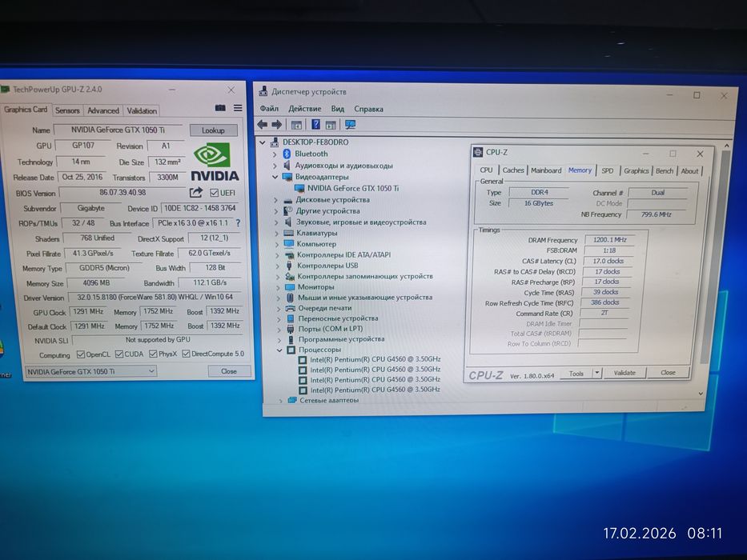
Task: Expand the Аудиовходы и аудиовыходы node
Action: [x=275, y=166]
